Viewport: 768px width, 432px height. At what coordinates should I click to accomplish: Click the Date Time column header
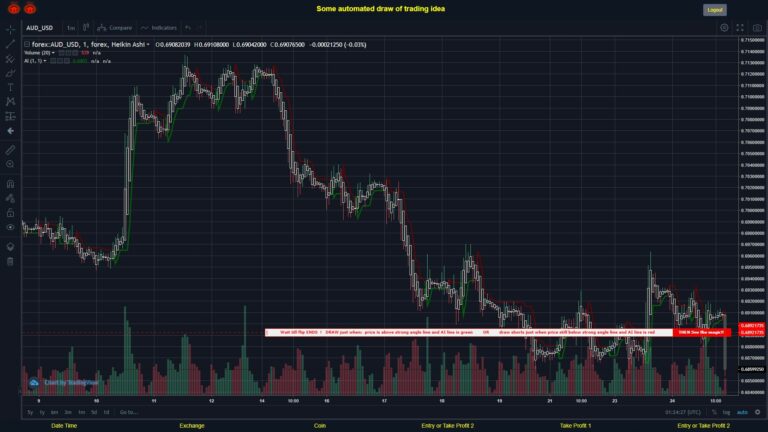[64, 426]
